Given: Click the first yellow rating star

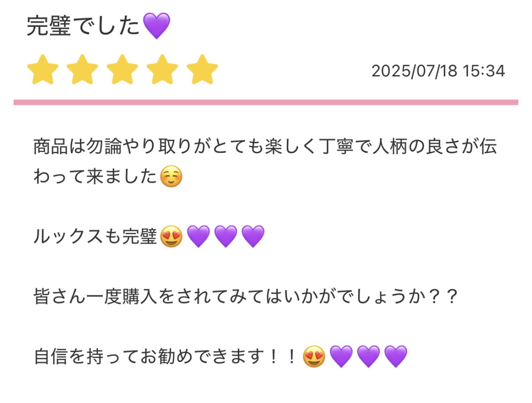Looking at the screenshot, I should 42,70.
